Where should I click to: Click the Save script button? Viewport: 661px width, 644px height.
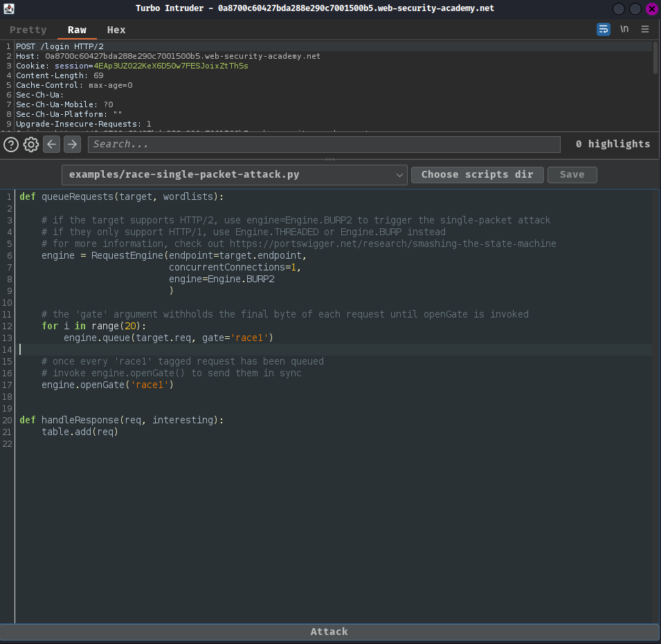point(572,175)
